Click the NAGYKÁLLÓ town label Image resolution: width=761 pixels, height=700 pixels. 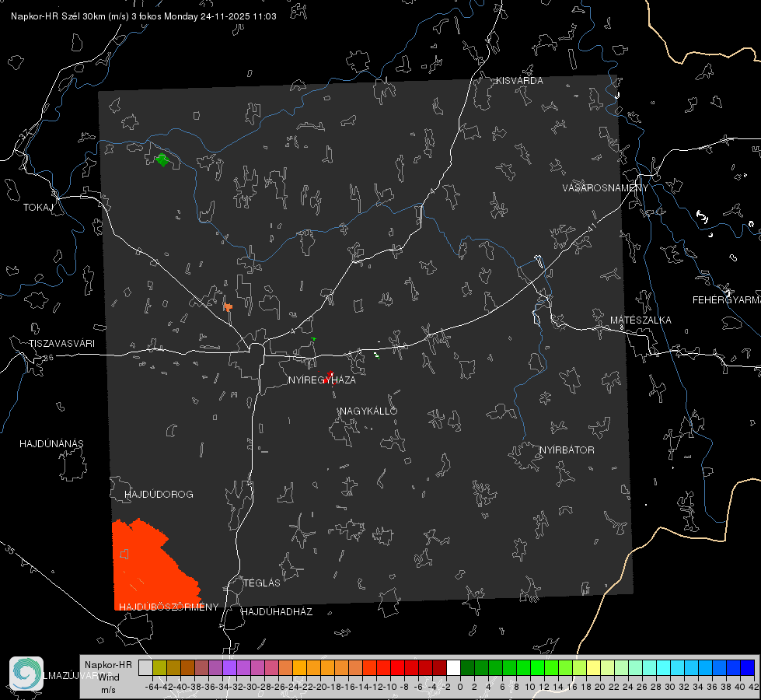coord(368,411)
